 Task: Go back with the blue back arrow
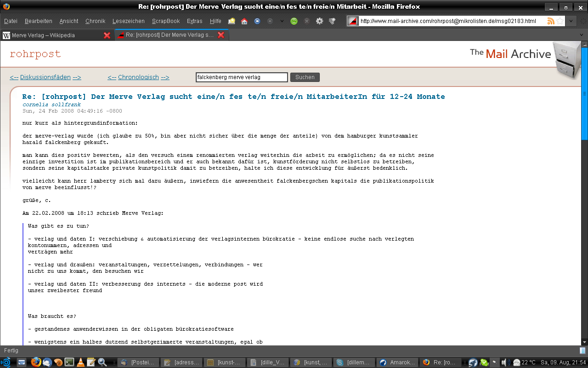[x=257, y=21]
